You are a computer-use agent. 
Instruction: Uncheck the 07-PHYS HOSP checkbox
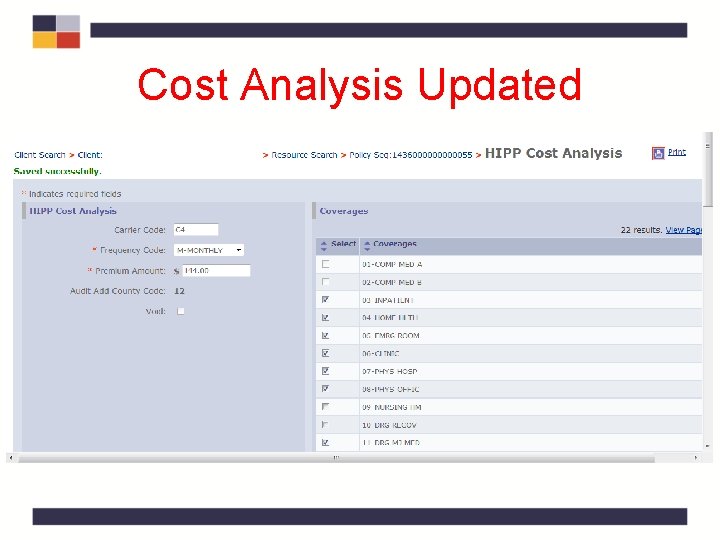click(326, 371)
